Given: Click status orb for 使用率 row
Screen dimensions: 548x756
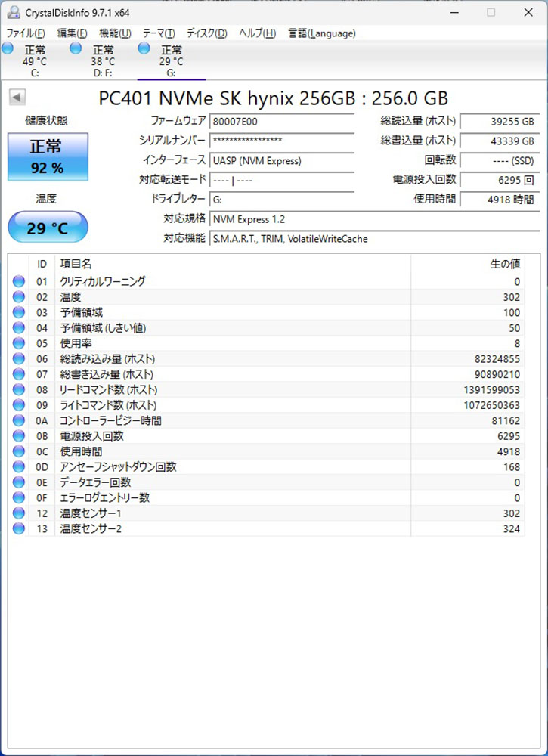Looking at the screenshot, I should [19, 343].
